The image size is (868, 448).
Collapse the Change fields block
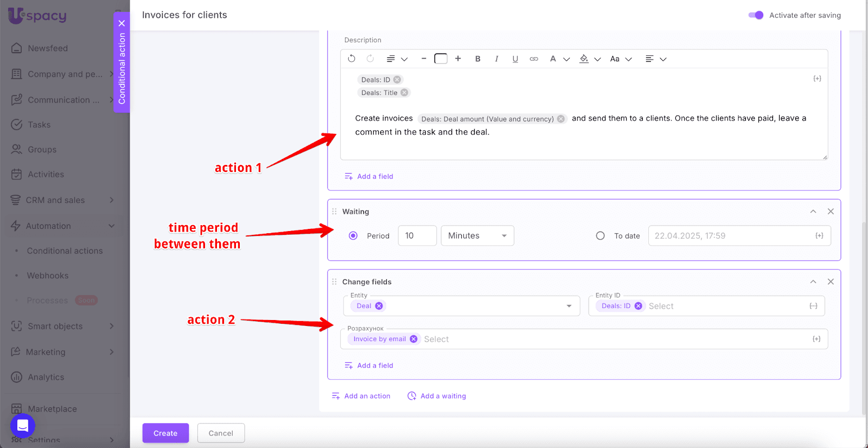click(813, 281)
